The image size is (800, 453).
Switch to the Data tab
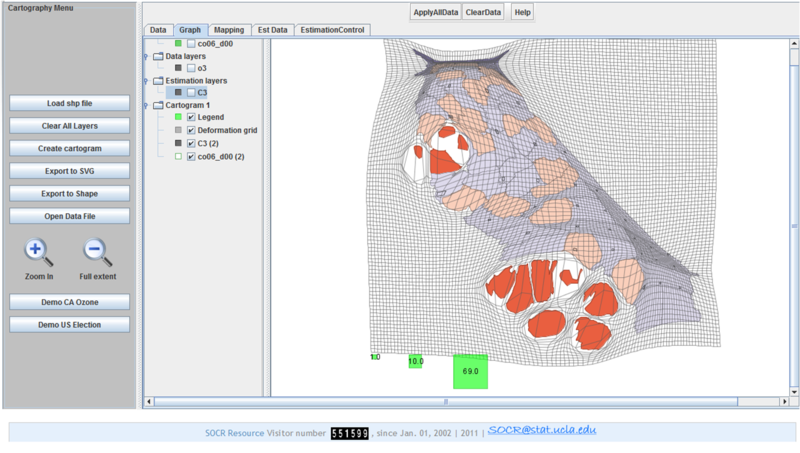[x=158, y=30]
